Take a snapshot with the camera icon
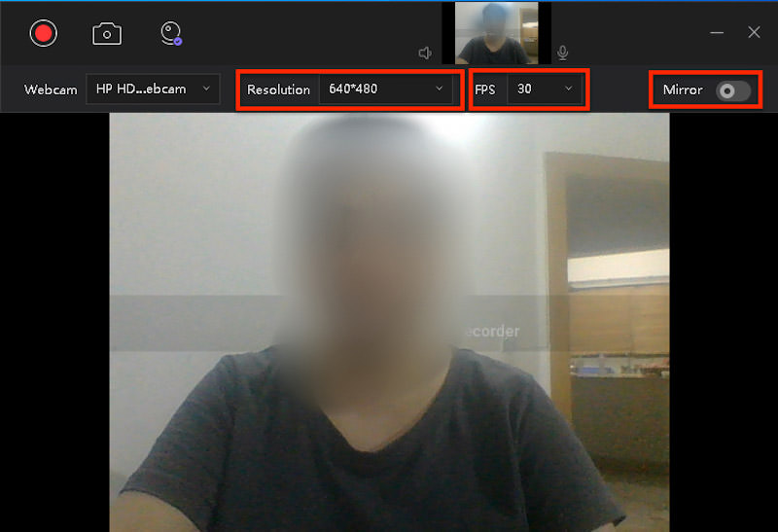Screen dimensions: 778x532 pos(107,34)
